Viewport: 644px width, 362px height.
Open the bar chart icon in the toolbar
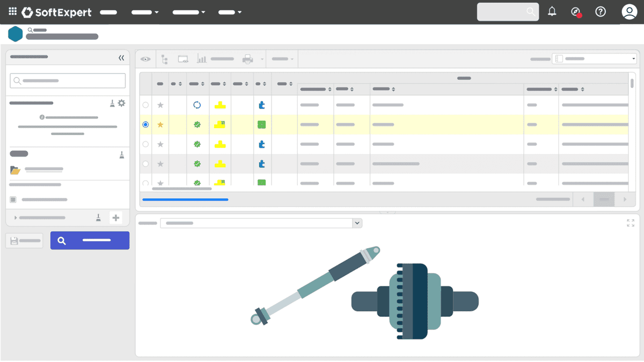point(201,59)
